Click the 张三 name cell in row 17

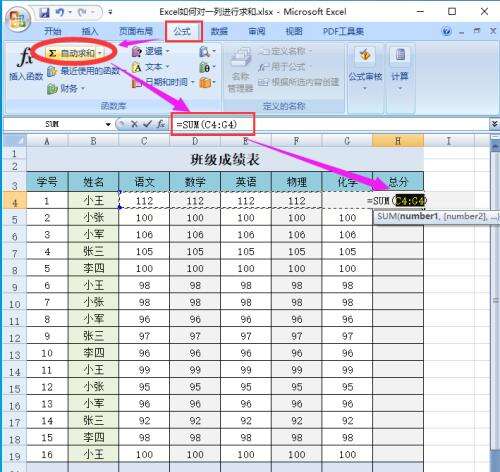[93, 421]
